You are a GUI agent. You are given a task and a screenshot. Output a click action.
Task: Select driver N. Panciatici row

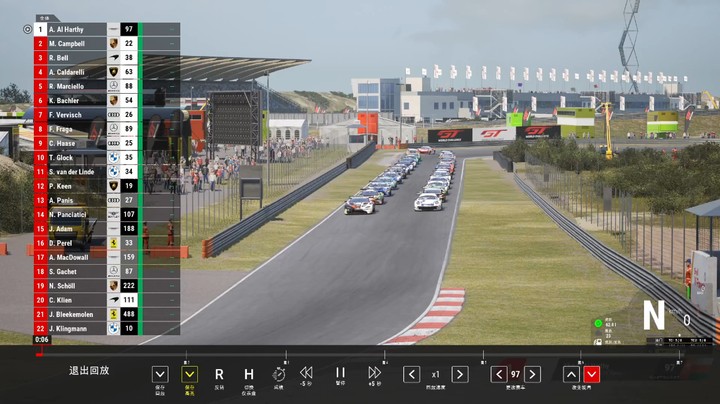[x=107, y=214]
